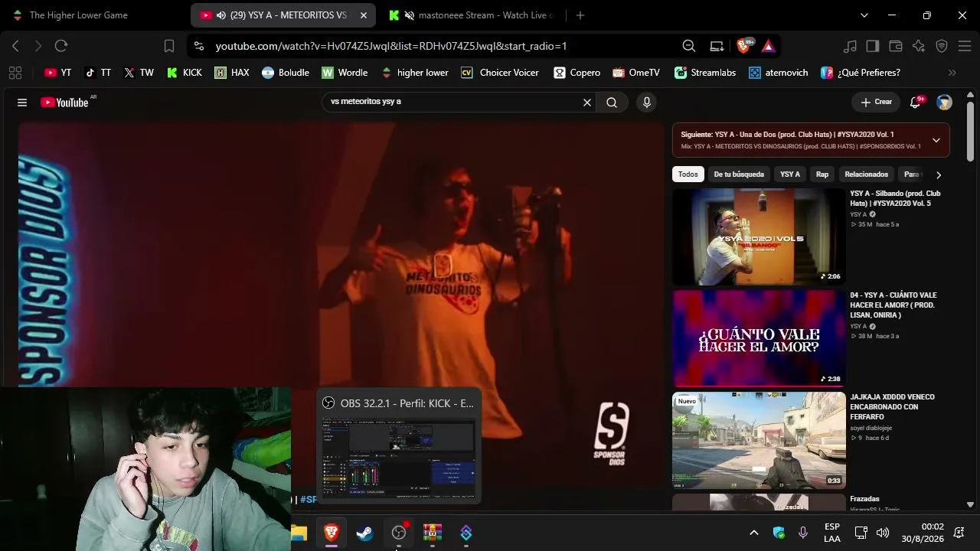Open the Copero bookmark

(x=577, y=73)
